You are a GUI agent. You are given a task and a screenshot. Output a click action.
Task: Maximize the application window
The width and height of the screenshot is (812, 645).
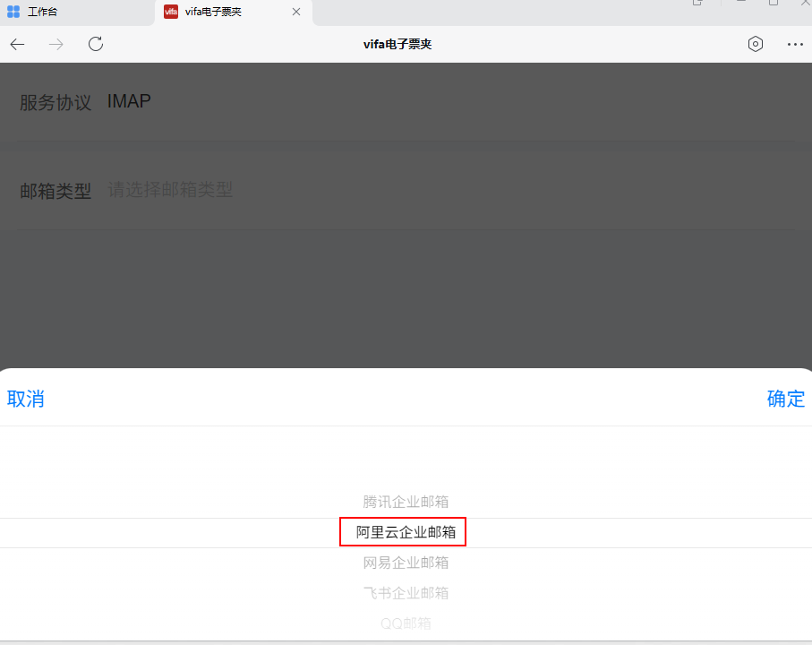pos(773,4)
